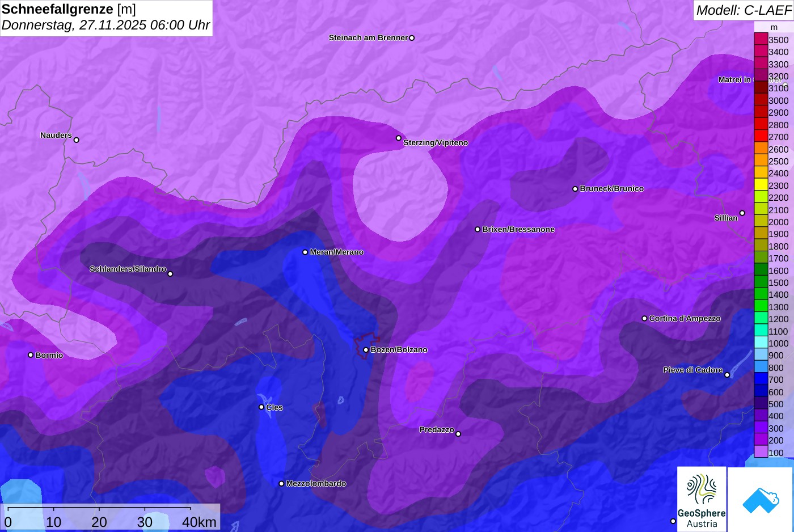Pick the Sterzing/Vipiteno location marker dot
794x532 pixels.
click(399, 138)
